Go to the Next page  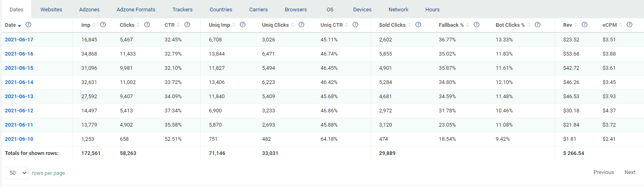pos(630,172)
